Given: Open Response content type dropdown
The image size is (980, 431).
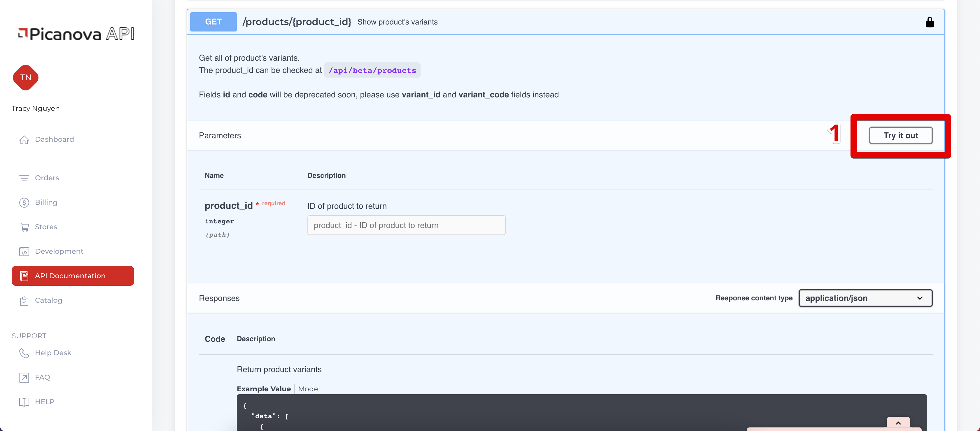Looking at the screenshot, I should pos(865,298).
